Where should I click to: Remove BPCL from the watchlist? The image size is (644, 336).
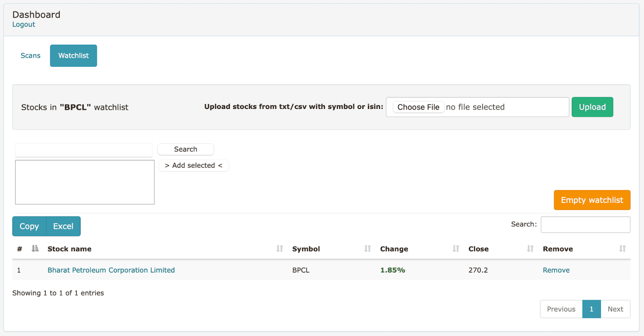(556, 270)
